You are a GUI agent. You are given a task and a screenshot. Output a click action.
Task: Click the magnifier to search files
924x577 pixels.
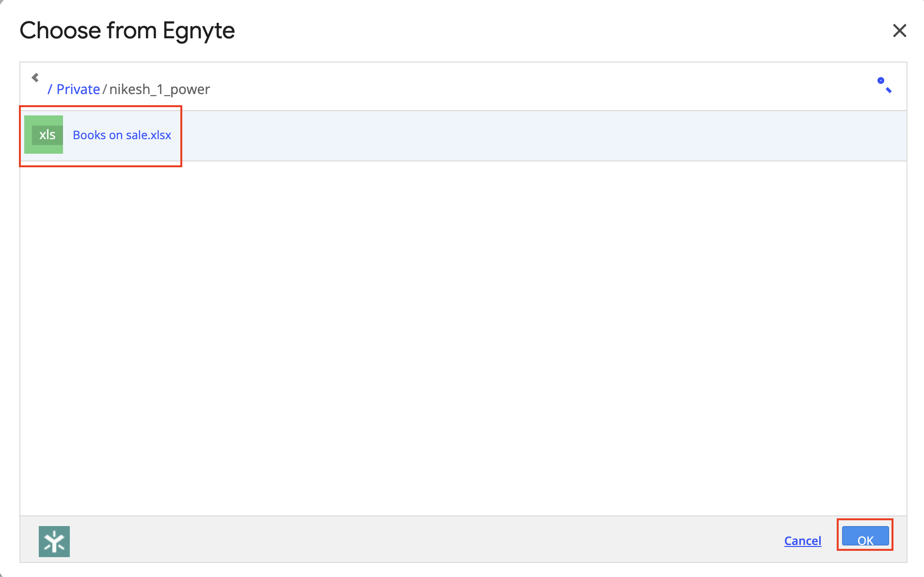[885, 86]
